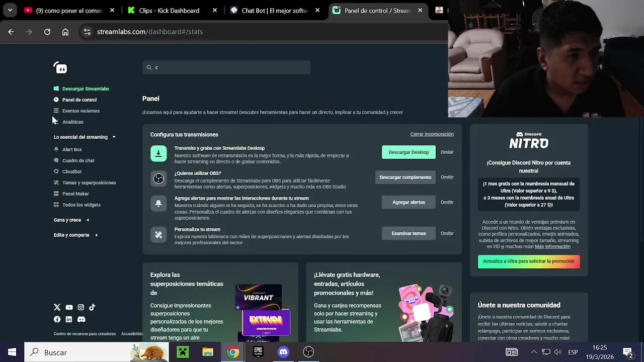The width and height of the screenshot is (644, 362).
Task: Open the YouTube social icon in sidebar
Action: tap(69, 307)
